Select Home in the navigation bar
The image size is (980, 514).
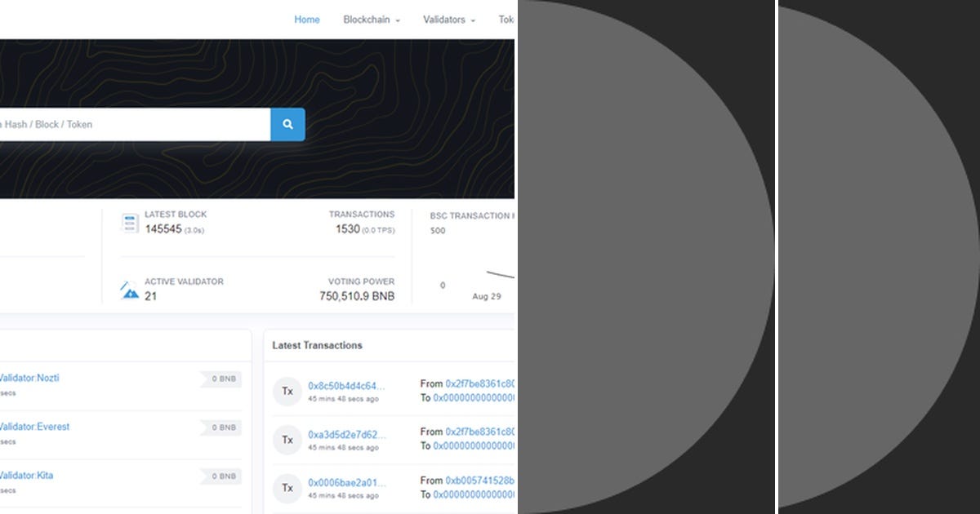point(306,20)
